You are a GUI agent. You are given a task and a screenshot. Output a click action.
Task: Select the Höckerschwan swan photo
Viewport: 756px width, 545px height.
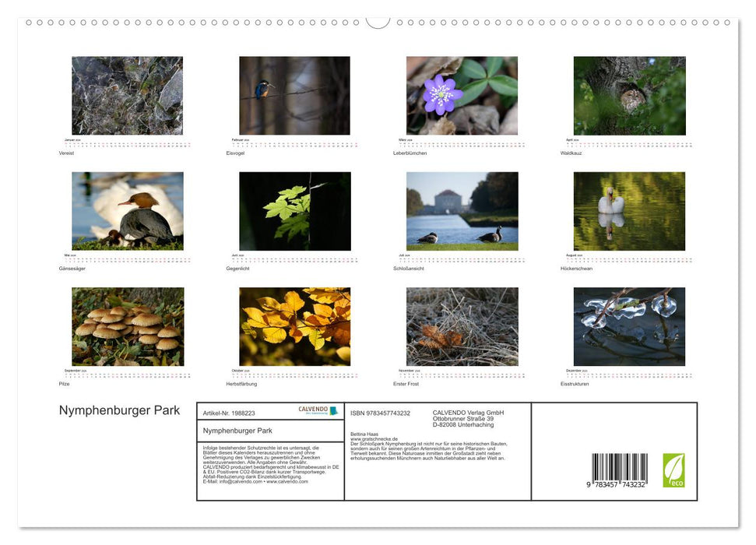[x=629, y=210]
